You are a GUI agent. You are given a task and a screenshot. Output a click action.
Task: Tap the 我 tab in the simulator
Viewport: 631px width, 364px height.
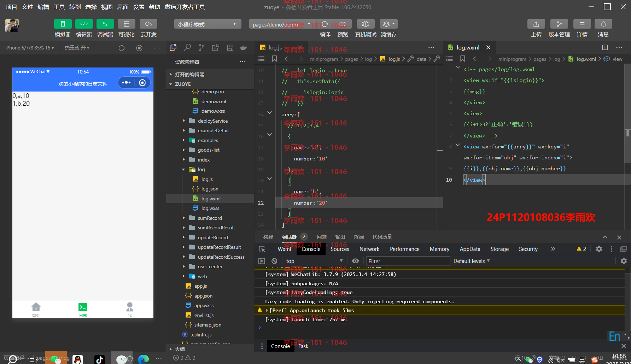[x=130, y=310]
